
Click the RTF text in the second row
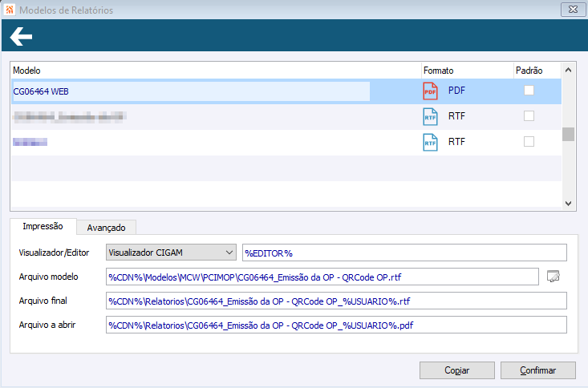[456, 116]
